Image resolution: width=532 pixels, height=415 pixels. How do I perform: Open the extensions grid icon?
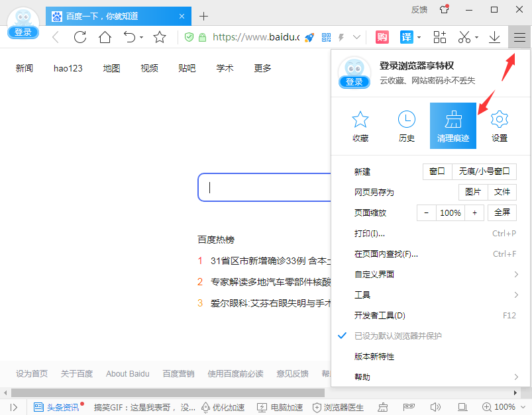(x=440, y=37)
